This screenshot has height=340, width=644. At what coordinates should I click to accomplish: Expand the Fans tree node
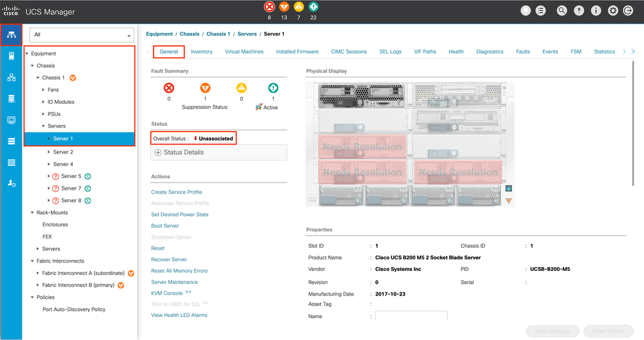pyautogui.click(x=44, y=90)
